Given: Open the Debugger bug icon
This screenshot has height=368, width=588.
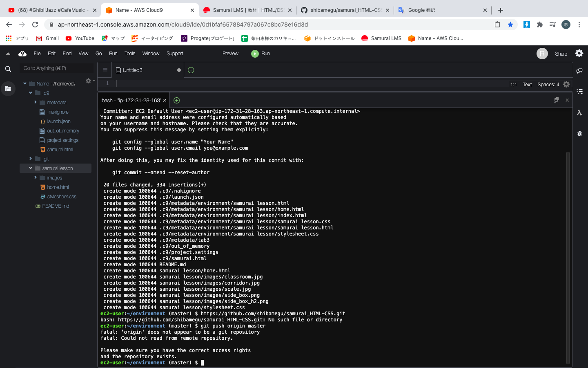Looking at the screenshot, I should (579, 132).
